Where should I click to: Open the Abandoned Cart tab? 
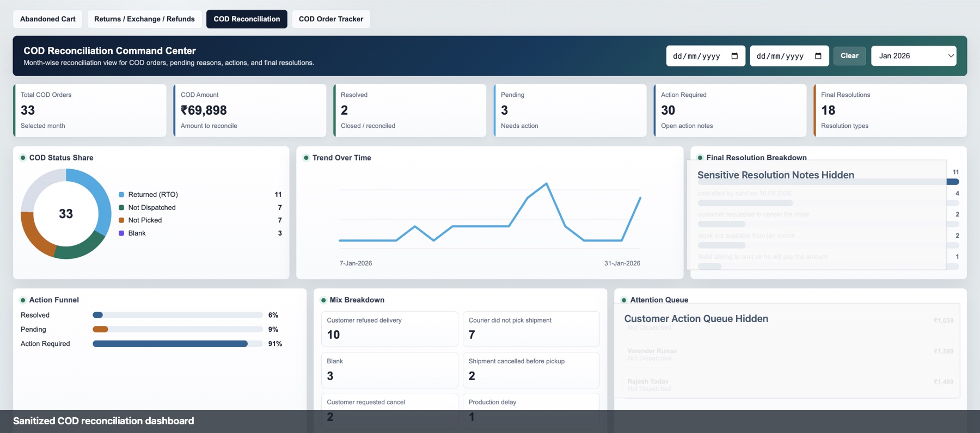pos(48,19)
